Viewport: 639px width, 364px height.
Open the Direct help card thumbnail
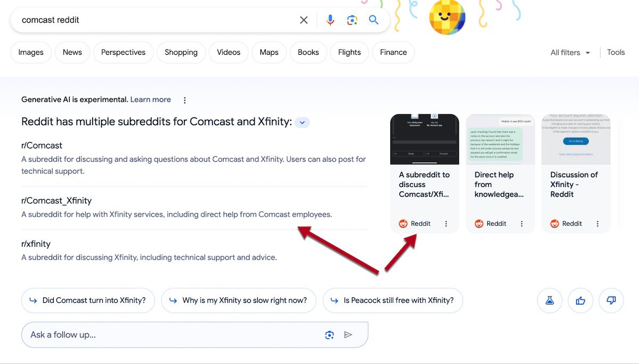click(501, 139)
